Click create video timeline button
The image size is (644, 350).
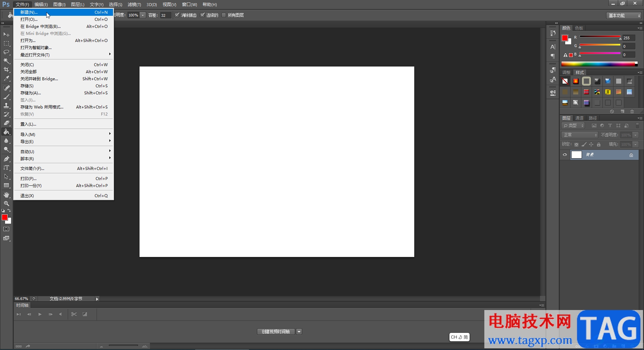click(276, 332)
